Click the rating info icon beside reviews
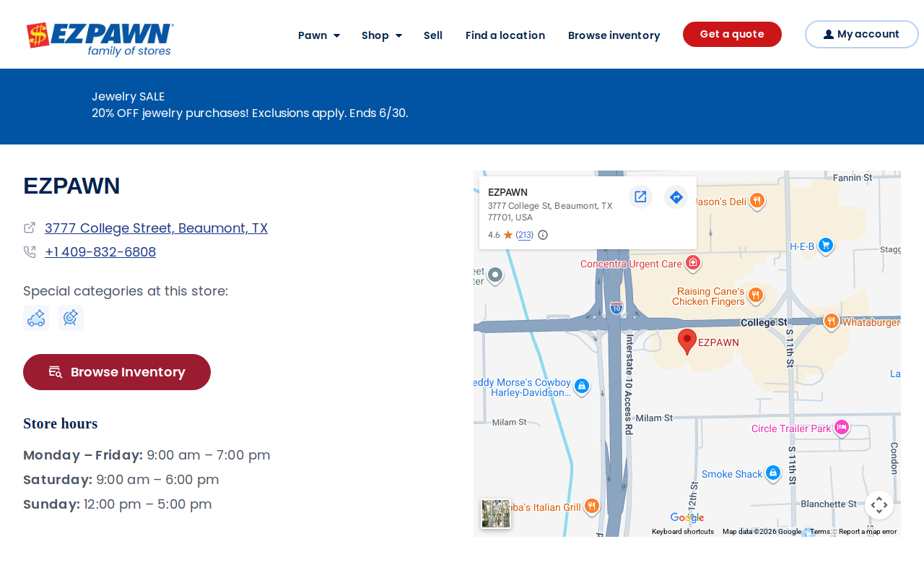 point(543,235)
